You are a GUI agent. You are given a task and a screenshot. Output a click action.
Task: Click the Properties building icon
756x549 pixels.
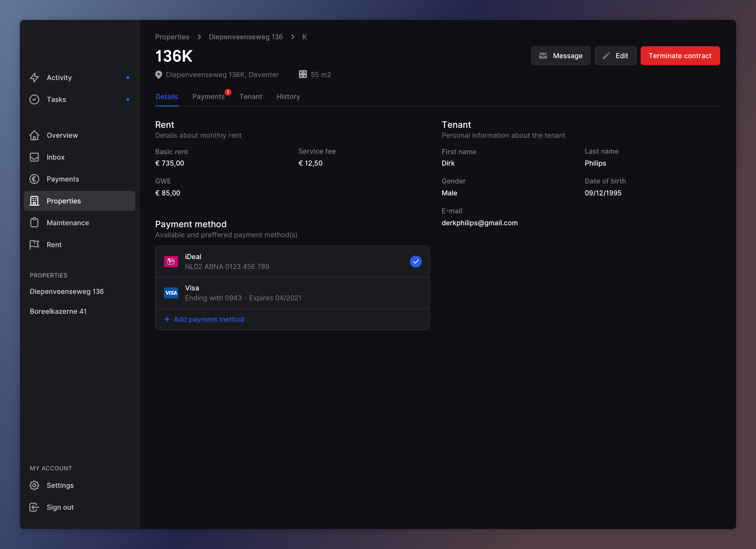click(34, 201)
